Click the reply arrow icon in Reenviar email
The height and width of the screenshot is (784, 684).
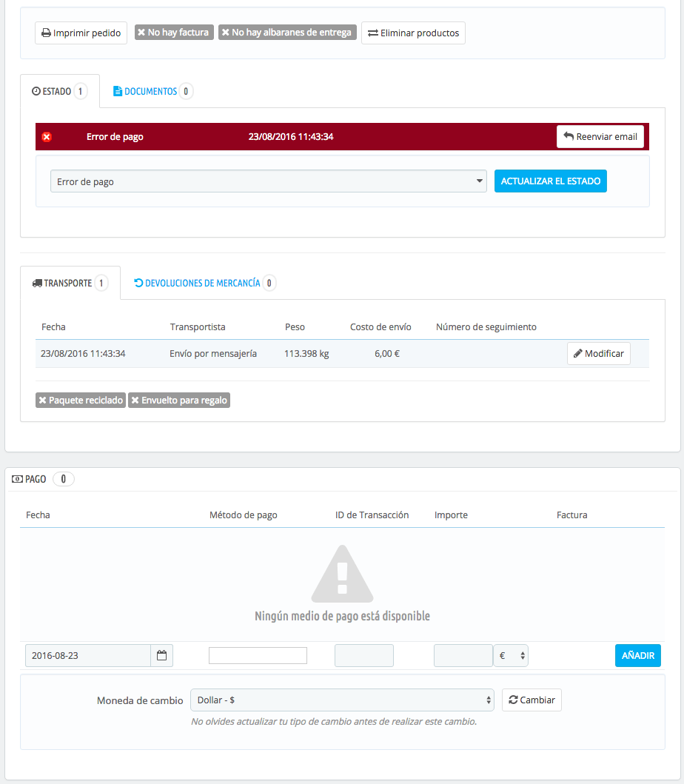[569, 136]
